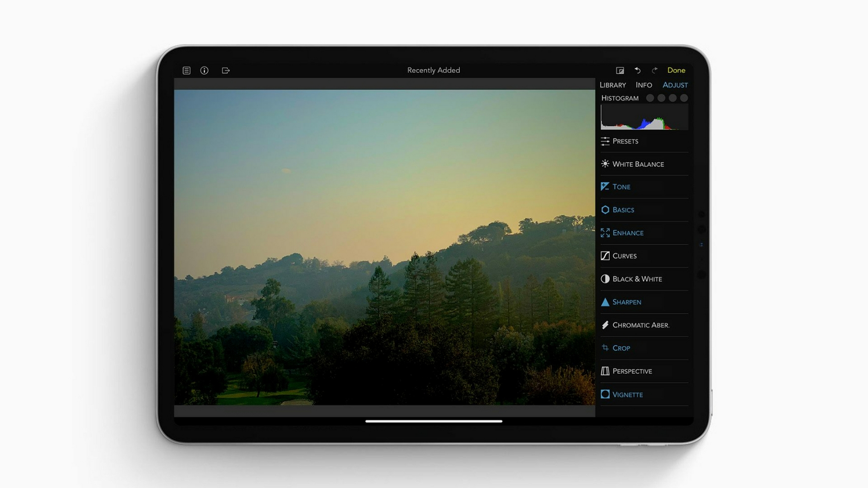This screenshot has width=868, height=488.
Task: Click the Perspective adjustment icon
Action: [x=605, y=371]
